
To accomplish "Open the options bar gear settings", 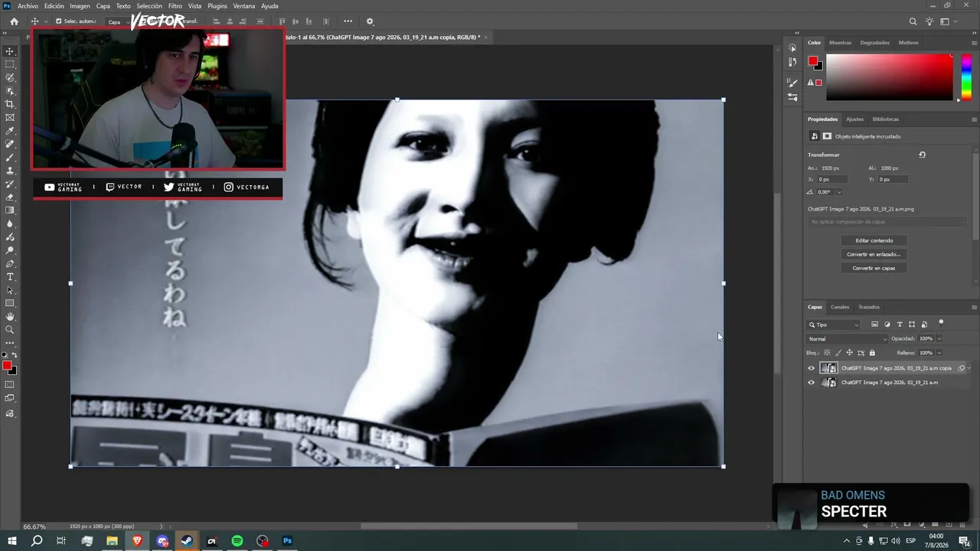I will (370, 21).
